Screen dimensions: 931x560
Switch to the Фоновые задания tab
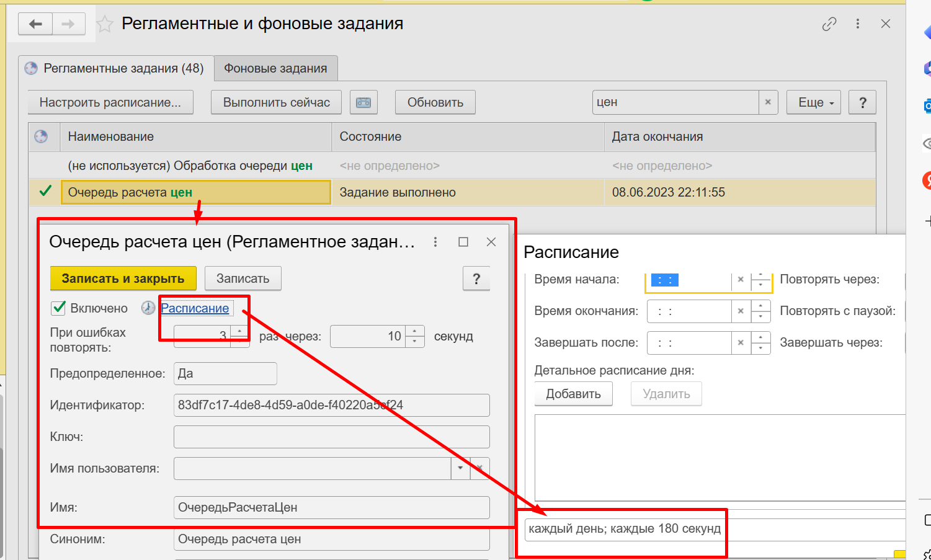(x=275, y=68)
